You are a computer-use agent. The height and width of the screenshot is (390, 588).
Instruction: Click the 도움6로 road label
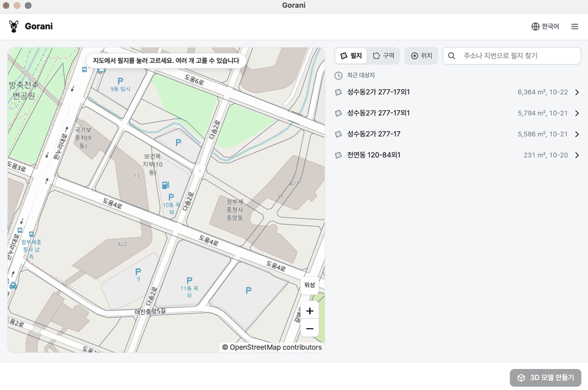194,80
